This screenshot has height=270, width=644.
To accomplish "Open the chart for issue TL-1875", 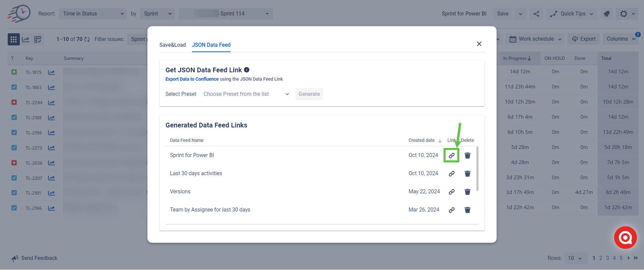I will 51,72.
